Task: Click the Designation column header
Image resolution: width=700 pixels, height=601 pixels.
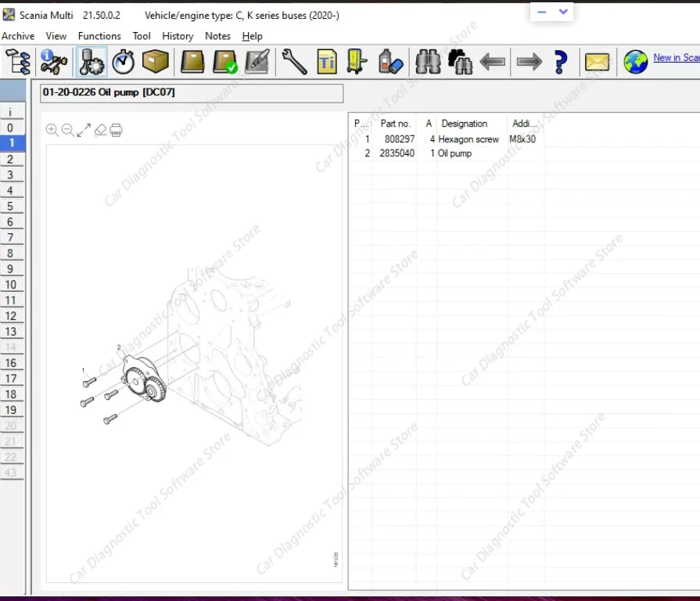Action: [x=464, y=124]
